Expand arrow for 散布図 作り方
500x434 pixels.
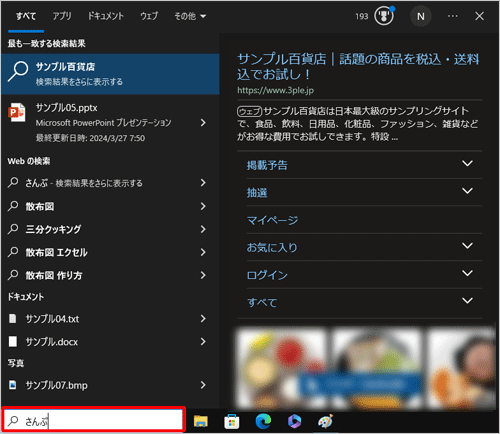point(203,275)
